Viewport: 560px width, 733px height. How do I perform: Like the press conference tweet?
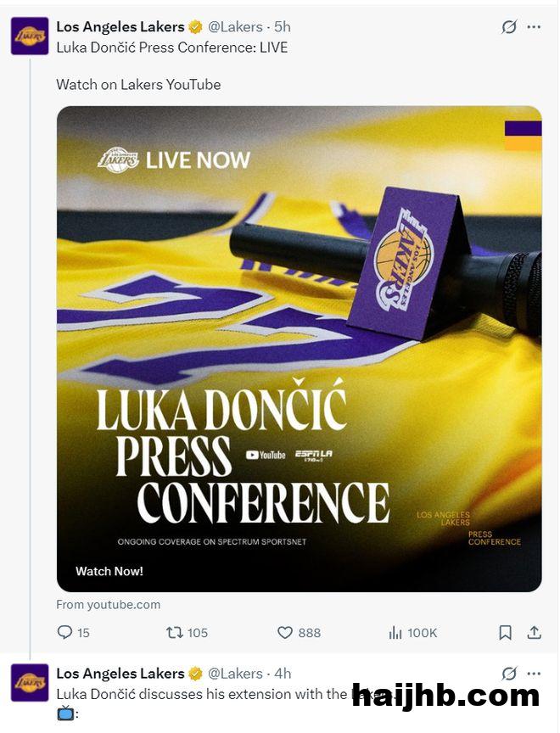286,632
